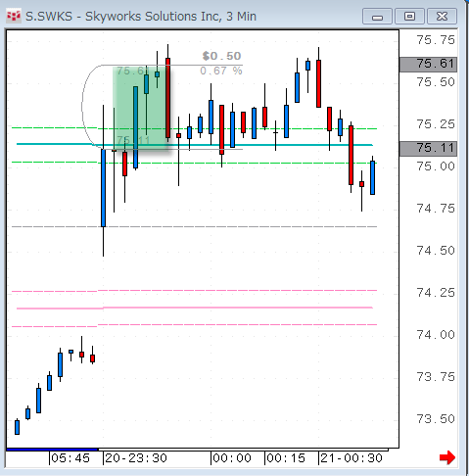Screen dimensions: 469x476
Task: Click the 21-00:30 time axis label
Action: (352, 458)
